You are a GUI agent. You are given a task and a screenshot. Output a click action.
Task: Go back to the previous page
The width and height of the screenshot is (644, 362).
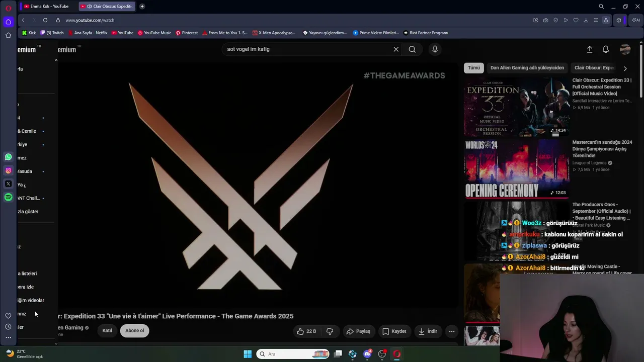coord(23,20)
